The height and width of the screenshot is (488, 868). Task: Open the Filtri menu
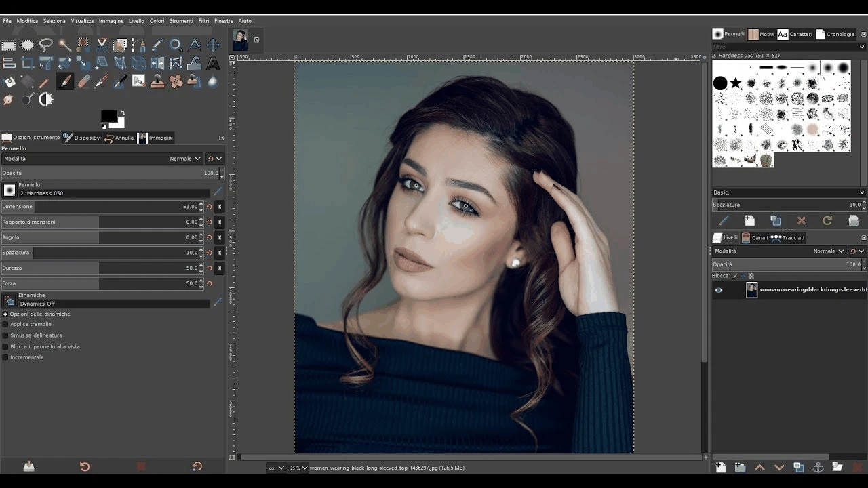(x=203, y=21)
